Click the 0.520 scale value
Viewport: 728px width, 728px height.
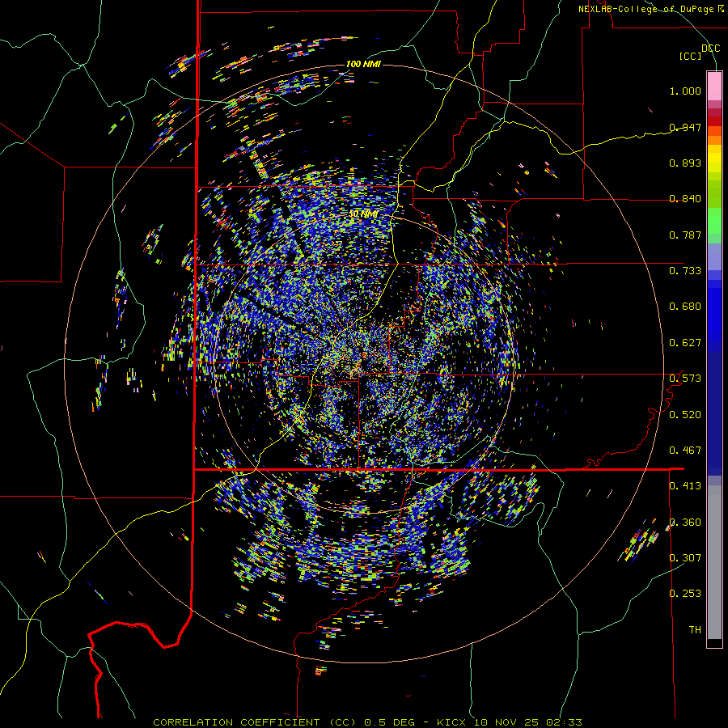(685, 415)
